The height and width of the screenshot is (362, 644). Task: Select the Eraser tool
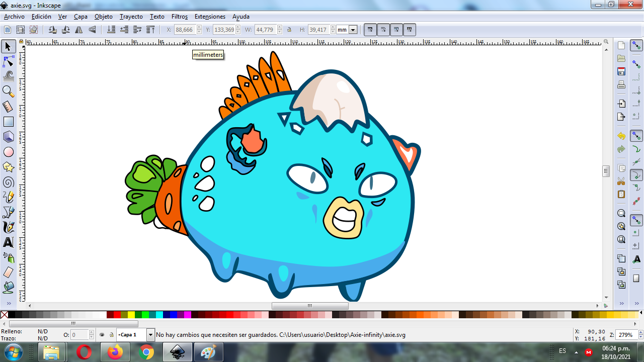pos(8,273)
